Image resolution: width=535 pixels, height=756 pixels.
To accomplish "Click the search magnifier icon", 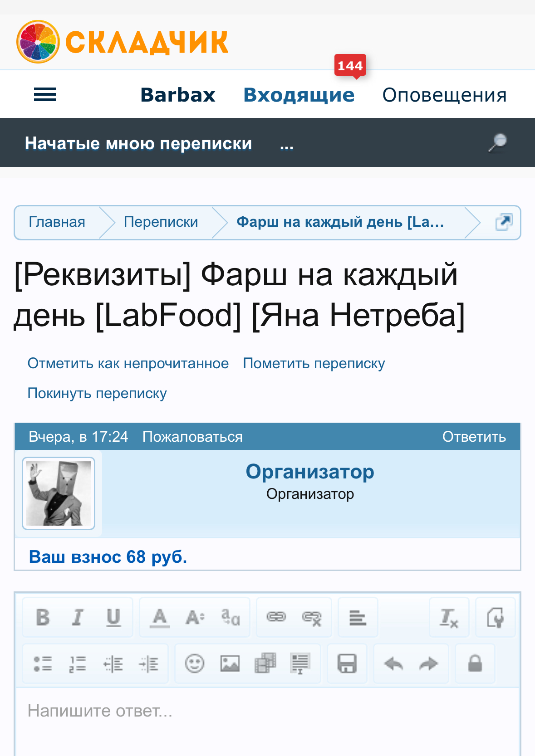I will pos(497,143).
